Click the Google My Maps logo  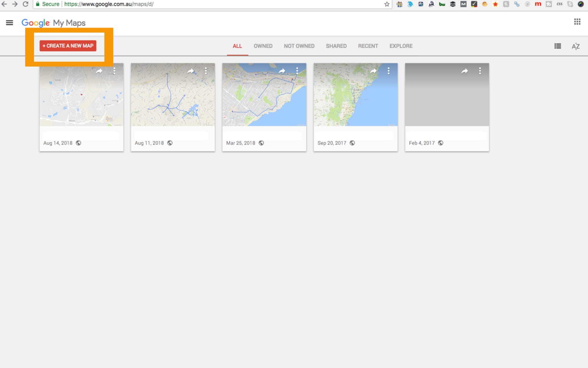tap(53, 23)
